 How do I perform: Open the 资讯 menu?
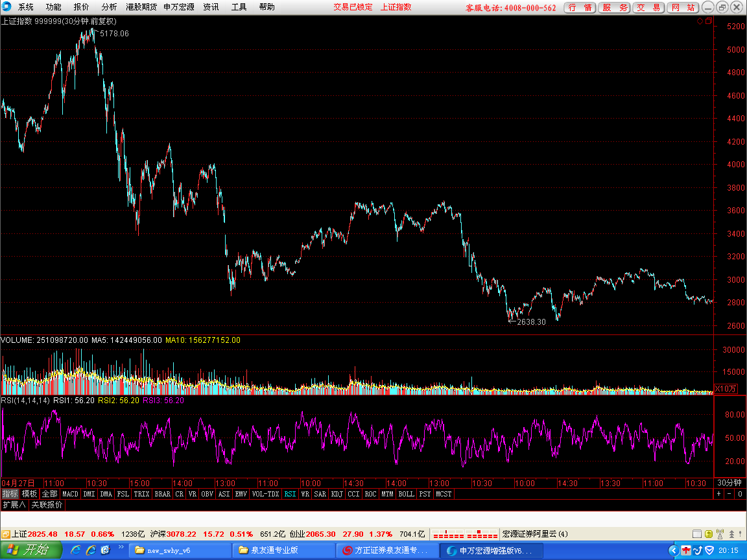(211, 7)
